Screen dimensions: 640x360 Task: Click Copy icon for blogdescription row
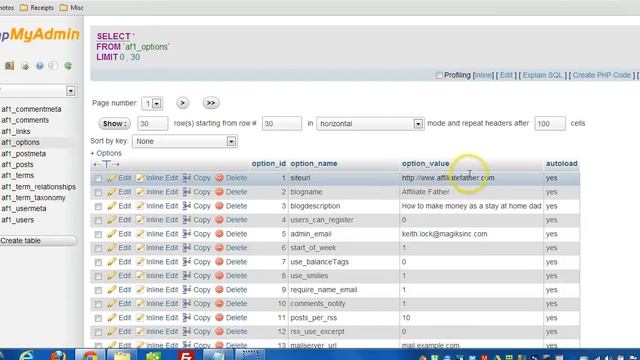tap(187, 206)
